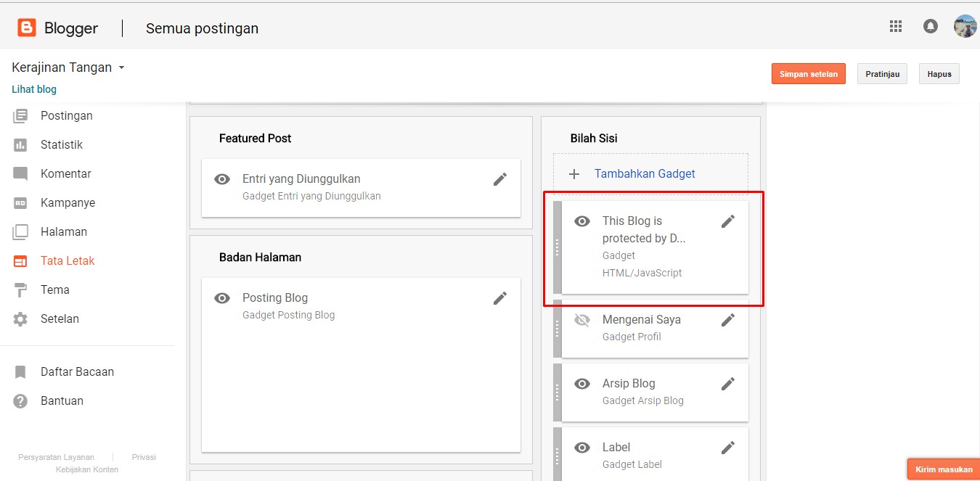Screen dimensions: 980x481
Task: Hide the Arsip Blog gadget
Action: (x=582, y=384)
